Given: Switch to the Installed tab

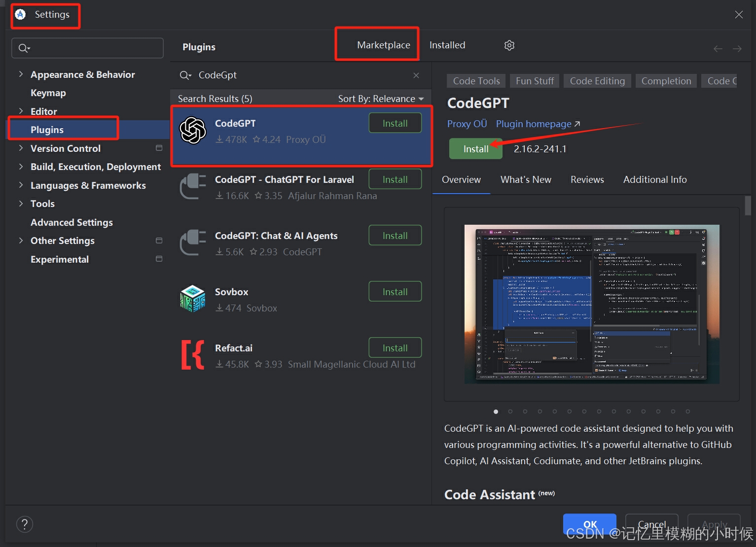Looking at the screenshot, I should point(447,45).
